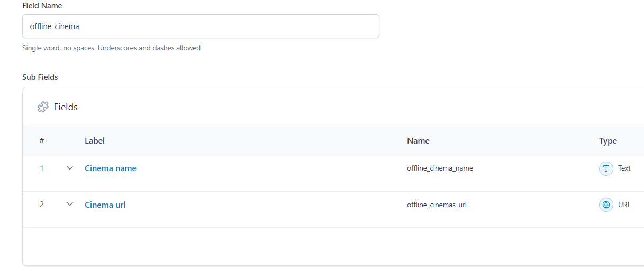The width and height of the screenshot is (644, 275).
Task: Focus the Field Name input box
Action: pyautogui.click(x=201, y=26)
